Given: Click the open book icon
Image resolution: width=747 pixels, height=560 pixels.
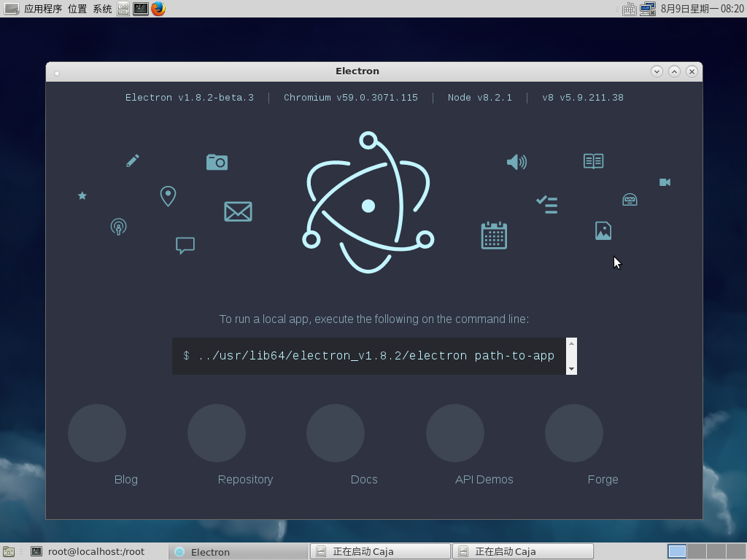Looking at the screenshot, I should coord(594,161).
